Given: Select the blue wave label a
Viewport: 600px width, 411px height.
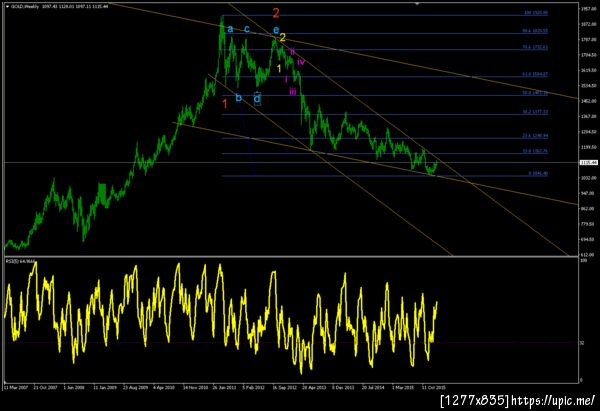Looking at the screenshot, I should (x=230, y=29).
